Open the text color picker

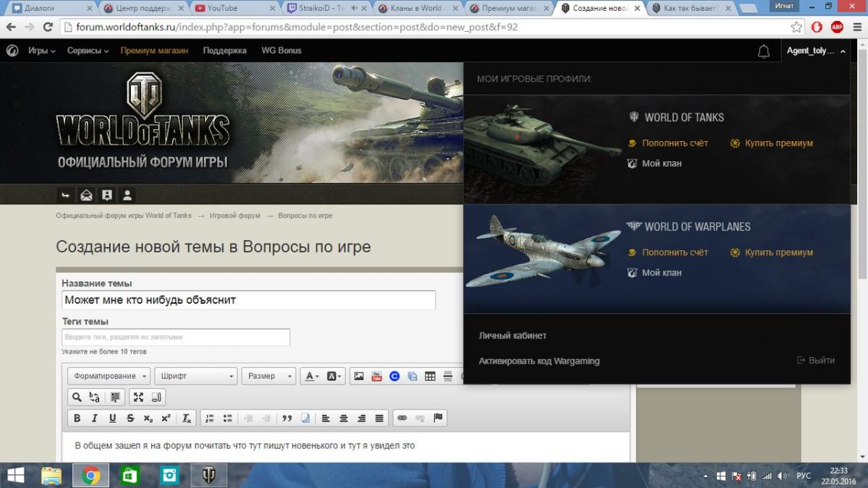pyautogui.click(x=311, y=376)
